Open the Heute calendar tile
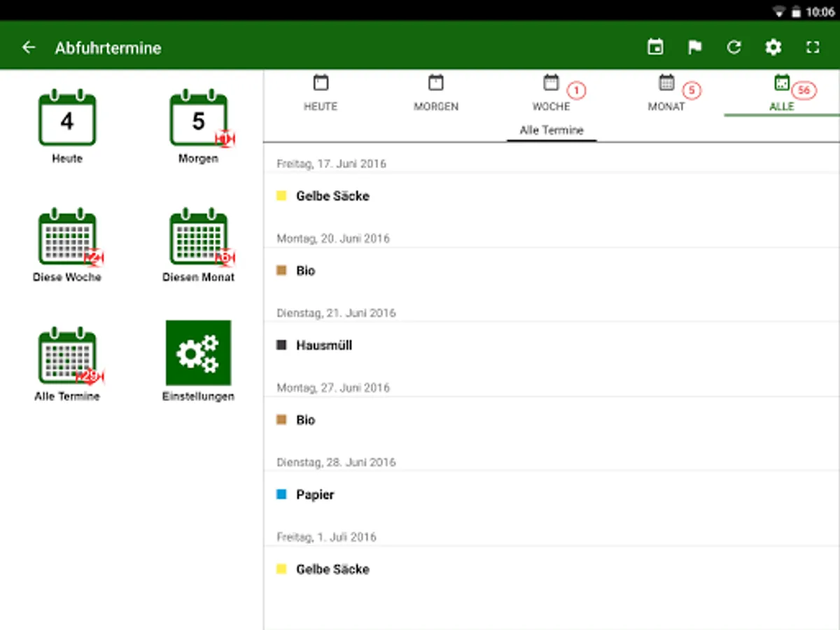This screenshot has width=840, height=630. (67, 126)
